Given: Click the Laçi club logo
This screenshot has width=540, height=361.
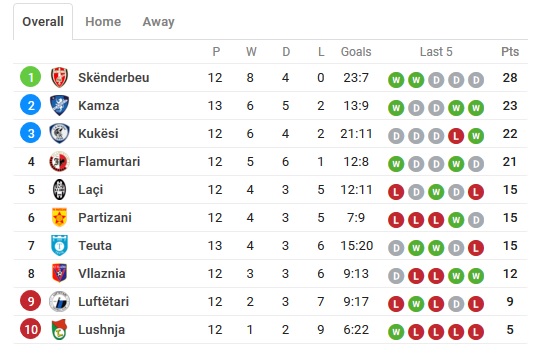Looking at the screenshot, I should pyautogui.click(x=59, y=189).
